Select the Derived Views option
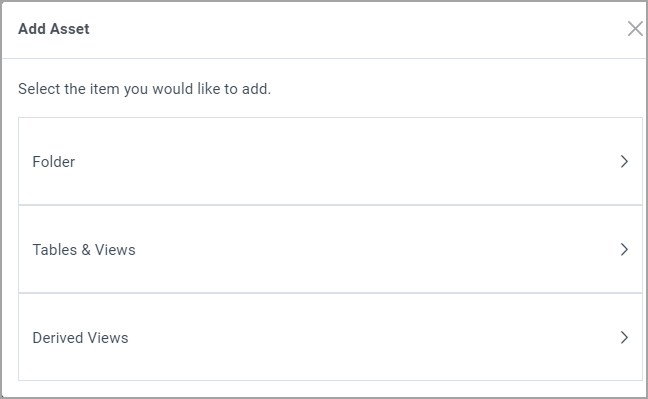This screenshot has width=648, height=399. pyautogui.click(x=330, y=337)
